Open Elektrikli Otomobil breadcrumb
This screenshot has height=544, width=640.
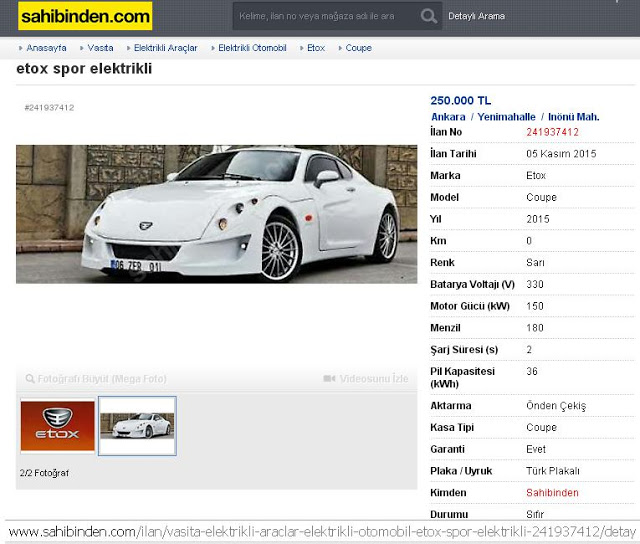tap(252, 48)
